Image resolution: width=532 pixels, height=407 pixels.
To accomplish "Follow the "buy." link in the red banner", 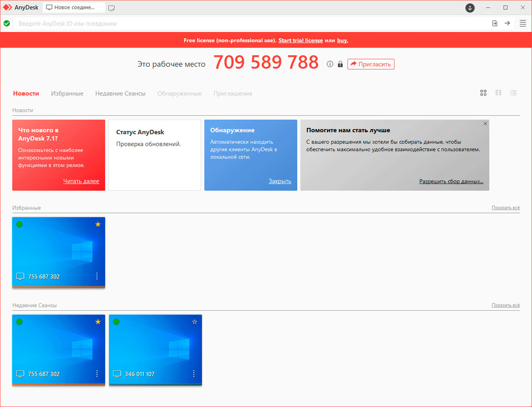I will [x=342, y=40].
